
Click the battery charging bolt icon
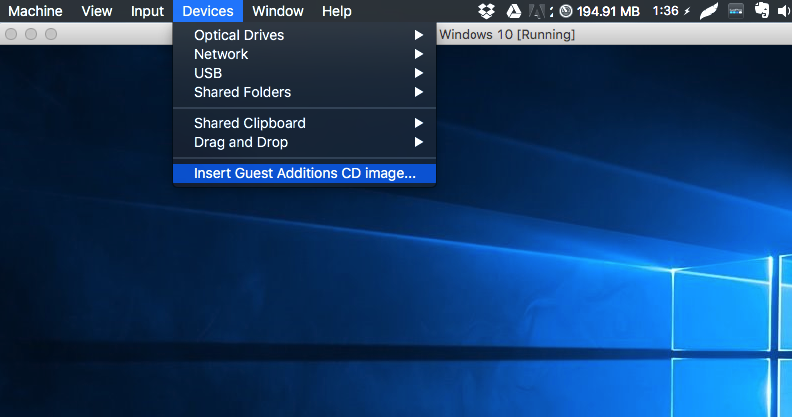pyautogui.click(x=687, y=11)
